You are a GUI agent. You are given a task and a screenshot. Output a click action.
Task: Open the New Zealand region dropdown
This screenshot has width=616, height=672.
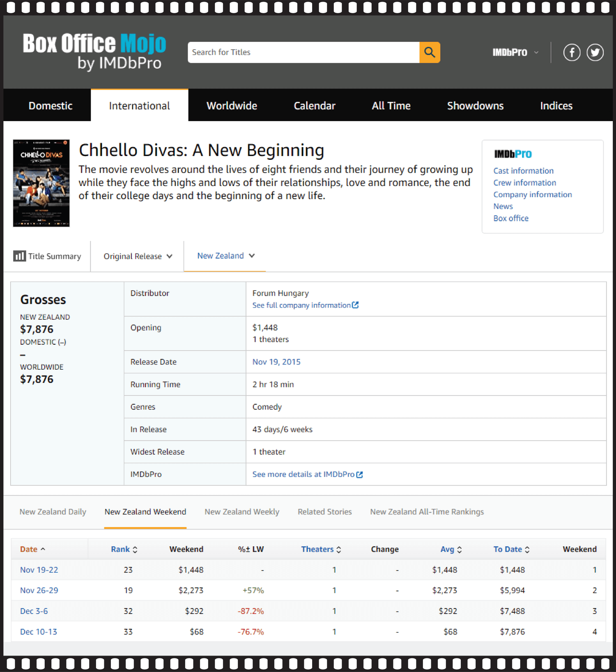[226, 255]
